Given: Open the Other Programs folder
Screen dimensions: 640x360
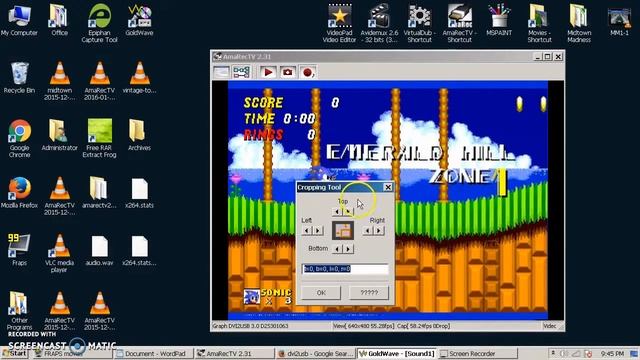Looking at the screenshot, I should click(x=19, y=311).
